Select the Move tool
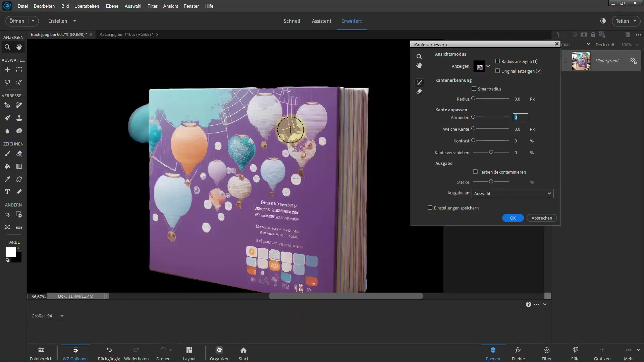The width and height of the screenshot is (644, 362). click(x=7, y=70)
